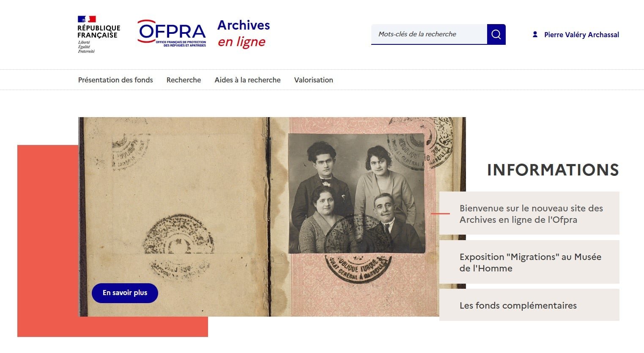Click the Archives en ligne title

tap(244, 33)
